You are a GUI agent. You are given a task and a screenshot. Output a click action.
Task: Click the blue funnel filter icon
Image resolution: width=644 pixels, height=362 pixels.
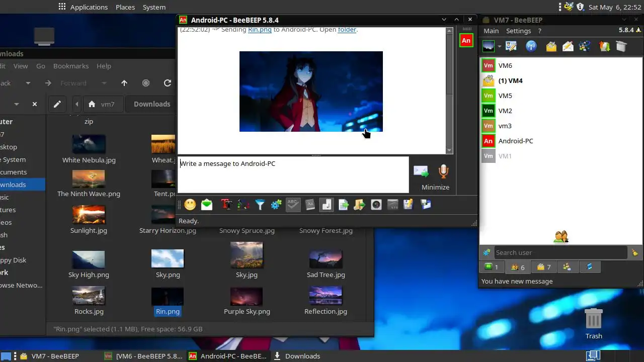260,205
